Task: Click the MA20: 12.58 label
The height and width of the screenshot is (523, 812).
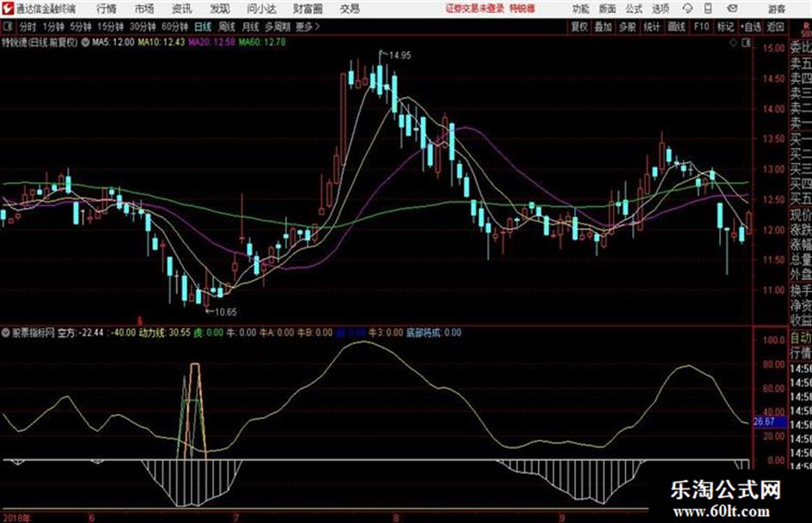Action: pyautogui.click(x=211, y=42)
